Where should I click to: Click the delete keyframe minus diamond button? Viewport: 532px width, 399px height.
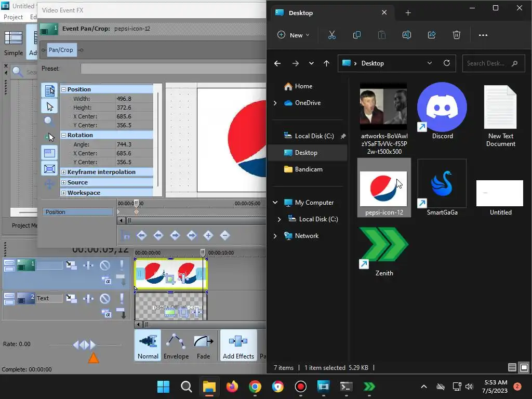tap(225, 235)
